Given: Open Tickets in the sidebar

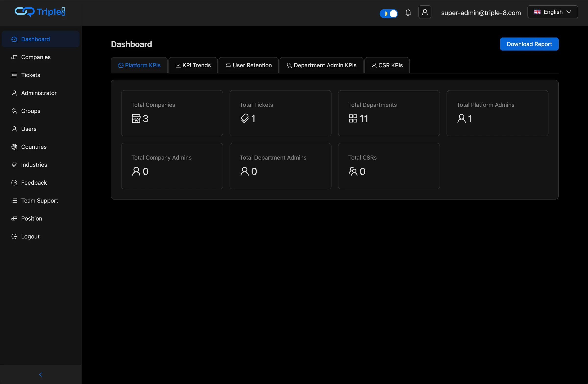Looking at the screenshot, I should click(40, 75).
